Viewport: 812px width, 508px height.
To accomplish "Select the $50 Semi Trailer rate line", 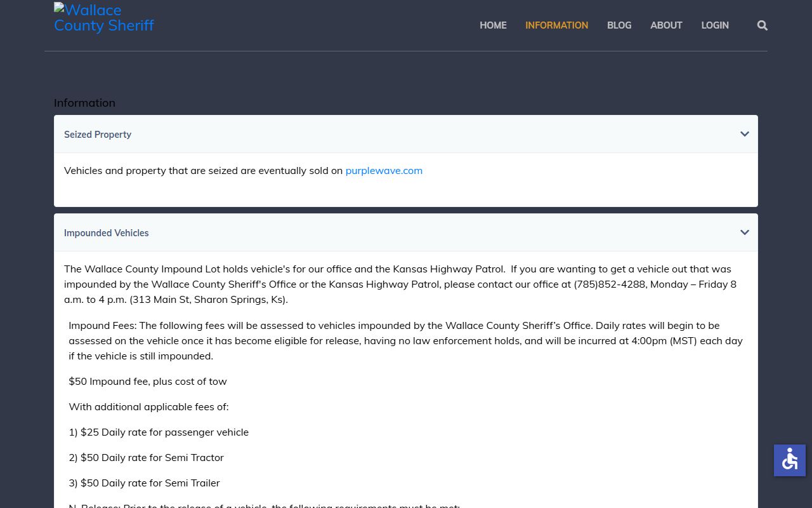I will point(144,483).
